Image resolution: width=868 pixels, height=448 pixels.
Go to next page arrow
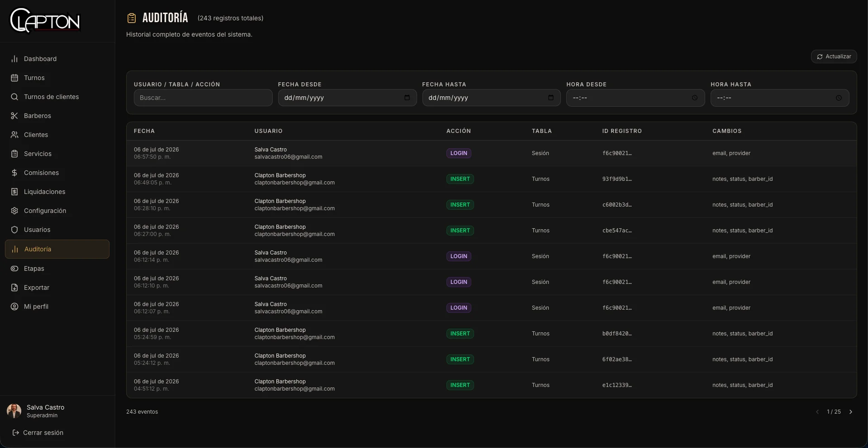coord(851,412)
